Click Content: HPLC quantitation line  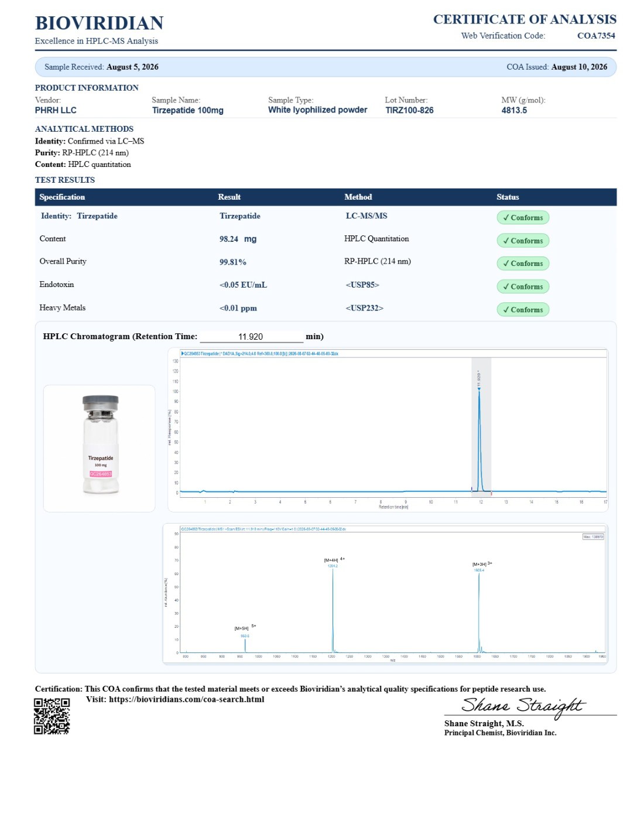[83, 165]
